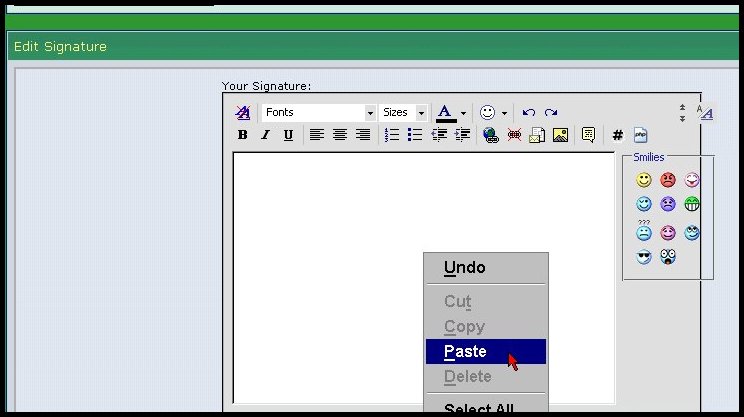
Task: Click the redo arrow in toolbar
Action: point(551,113)
